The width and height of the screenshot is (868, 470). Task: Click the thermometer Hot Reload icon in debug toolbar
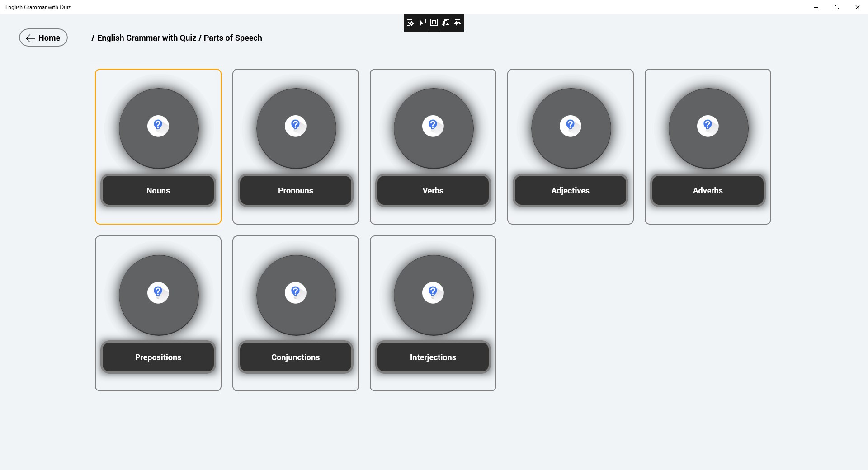point(446,22)
